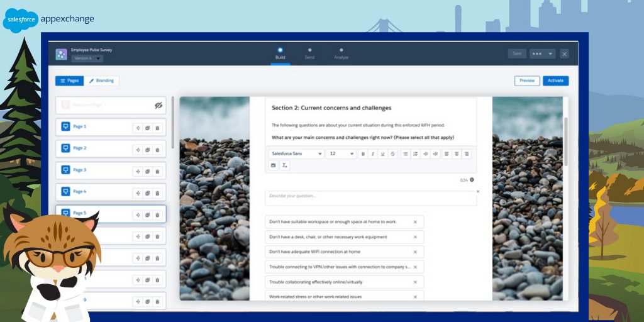644x322 pixels.
Task: Select Page 3 in the pages list
Action: pos(111,170)
